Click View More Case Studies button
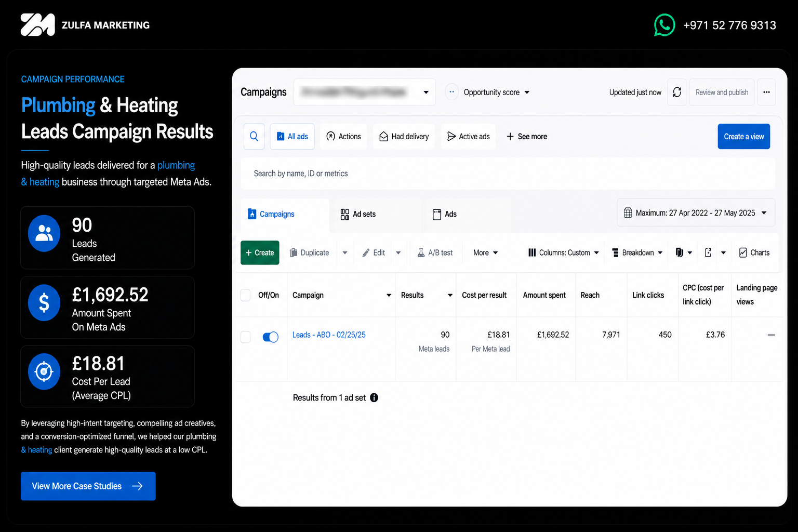Image resolution: width=798 pixels, height=532 pixels. (88, 486)
